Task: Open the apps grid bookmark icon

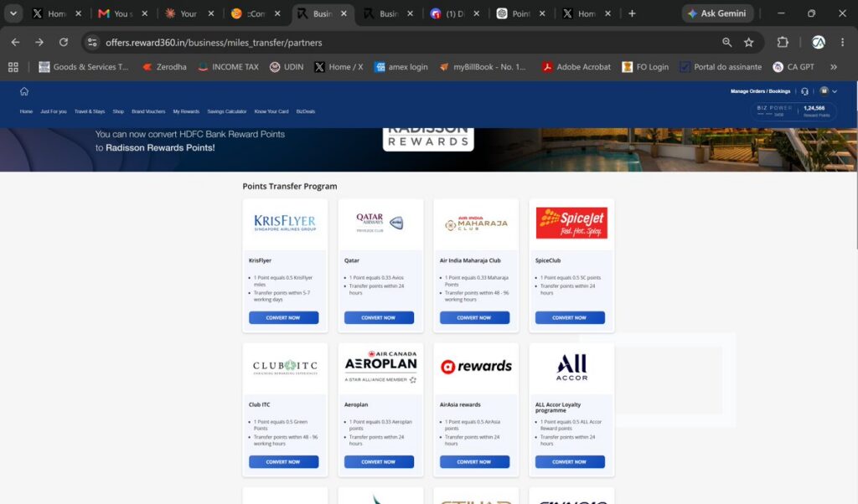Action: [13, 67]
